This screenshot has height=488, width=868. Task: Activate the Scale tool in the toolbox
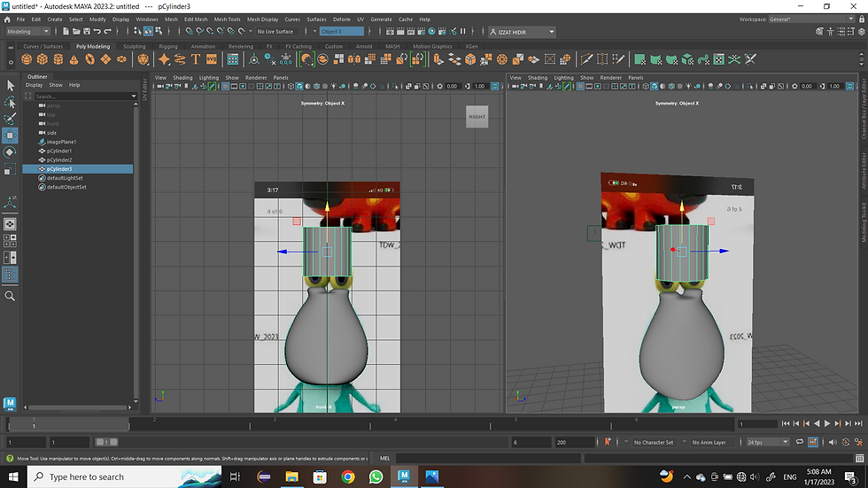pyautogui.click(x=10, y=169)
